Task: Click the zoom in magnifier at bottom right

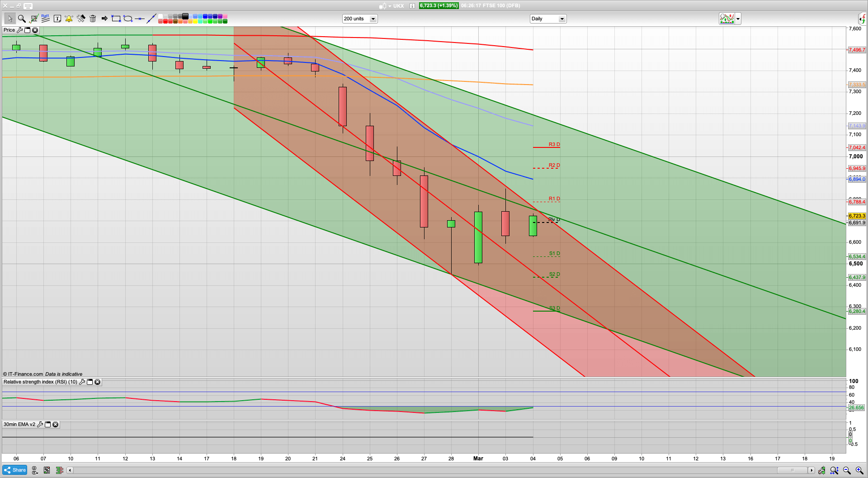Action: pos(859,470)
